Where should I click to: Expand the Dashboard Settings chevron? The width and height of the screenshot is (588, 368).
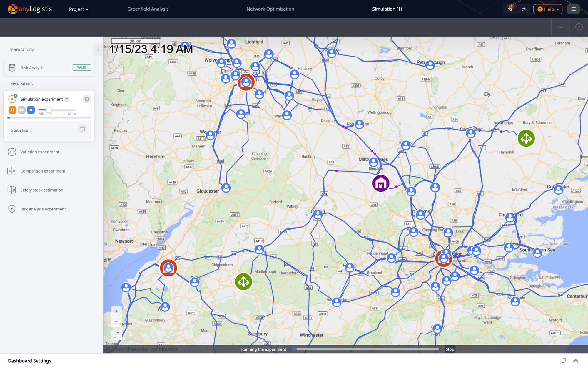pos(576,361)
